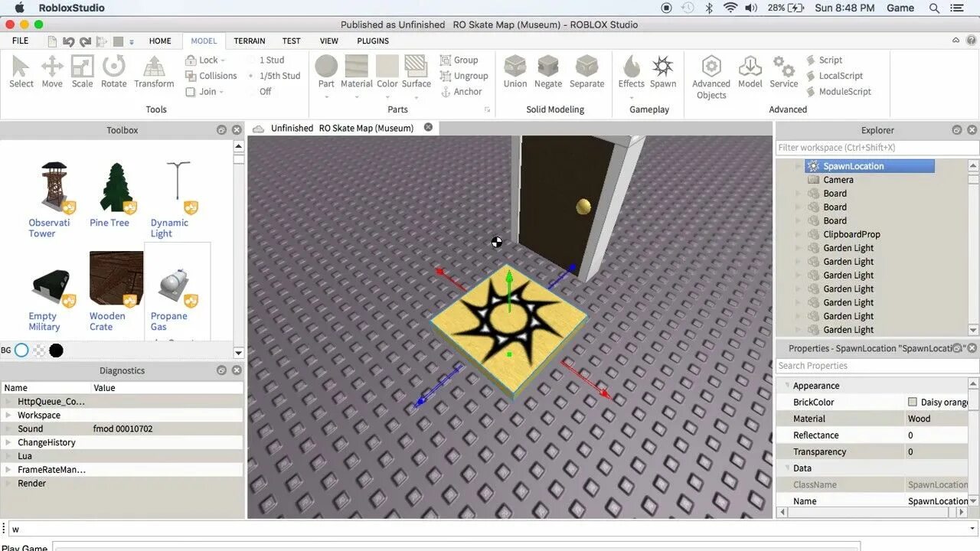
Task: Expand SpawnLocation in Explorer tree
Action: pyautogui.click(x=799, y=166)
